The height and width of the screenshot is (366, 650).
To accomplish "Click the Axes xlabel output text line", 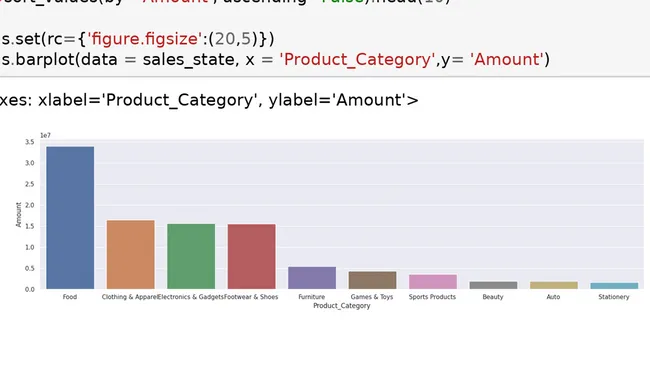I will click(209, 100).
